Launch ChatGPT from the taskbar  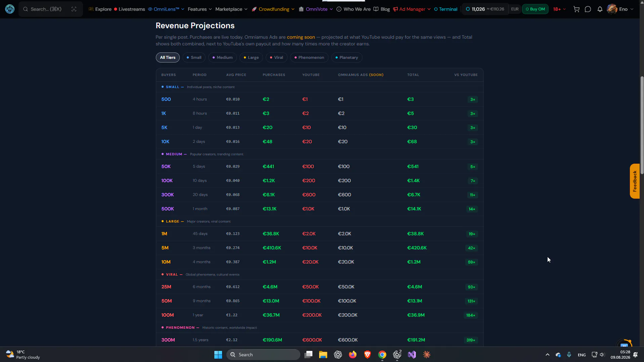pos(338,355)
